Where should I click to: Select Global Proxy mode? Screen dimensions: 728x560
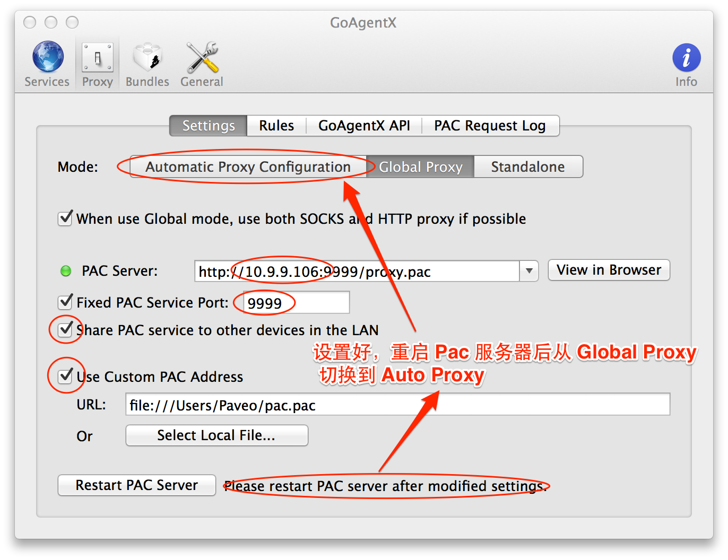tap(420, 167)
